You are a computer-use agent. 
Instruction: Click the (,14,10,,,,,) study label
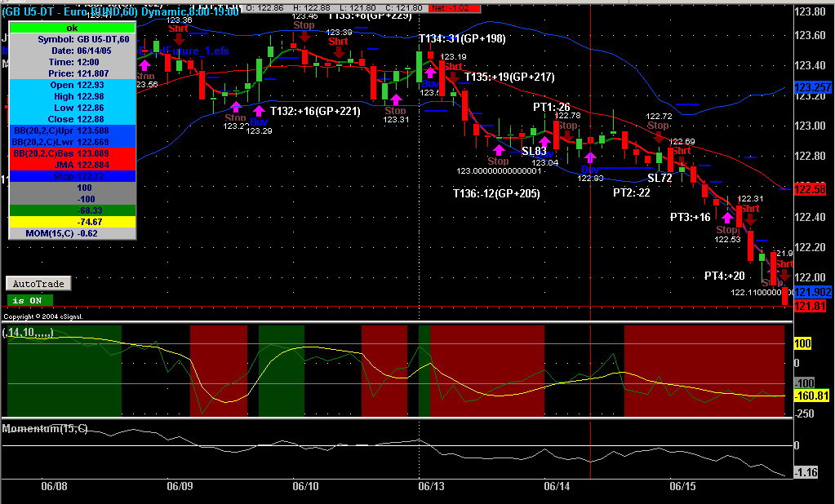tap(28, 333)
